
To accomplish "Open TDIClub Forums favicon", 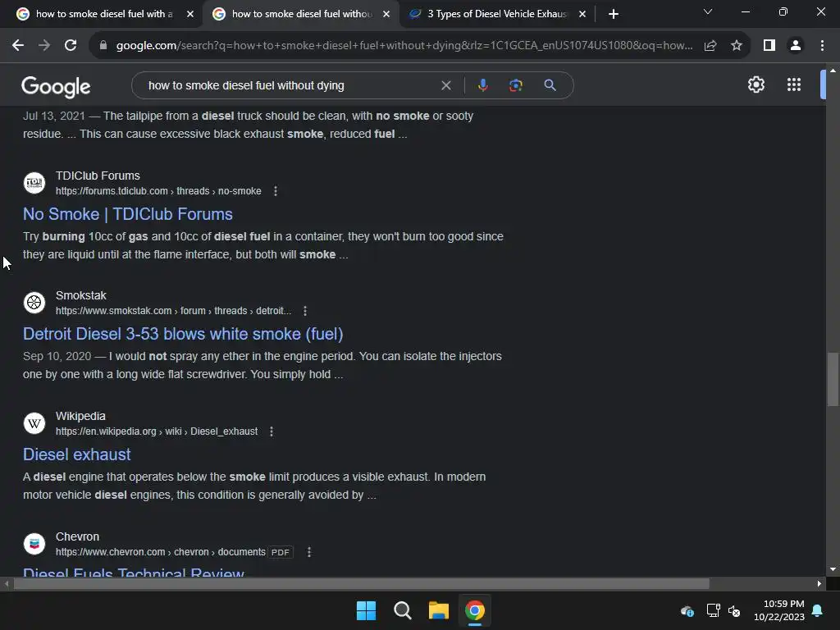I will pyautogui.click(x=34, y=183).
